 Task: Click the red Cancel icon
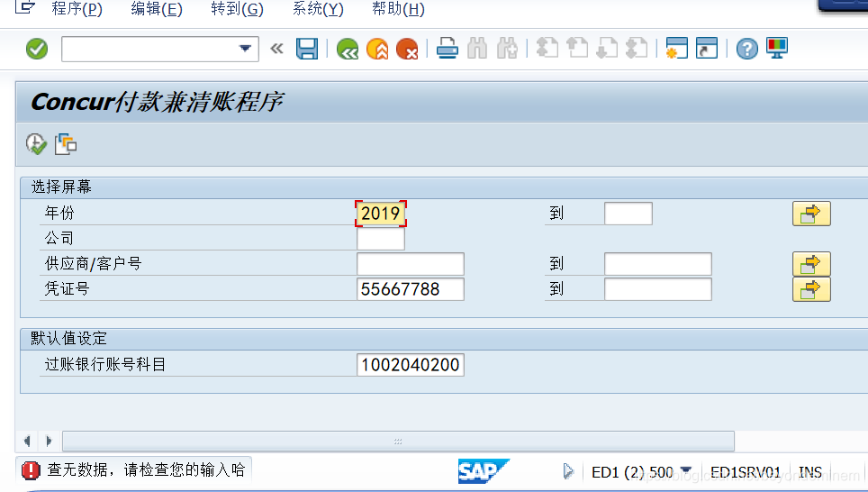[407, 49]
